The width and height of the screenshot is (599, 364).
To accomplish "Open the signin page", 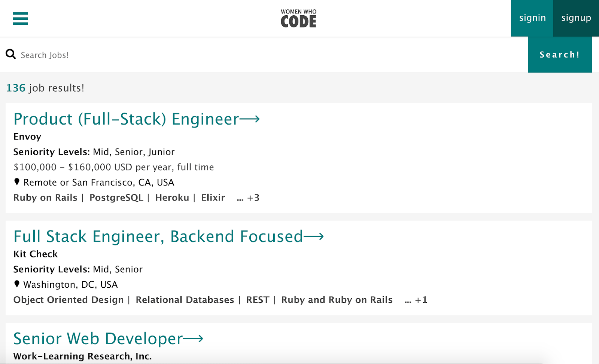I will point(532,18).
